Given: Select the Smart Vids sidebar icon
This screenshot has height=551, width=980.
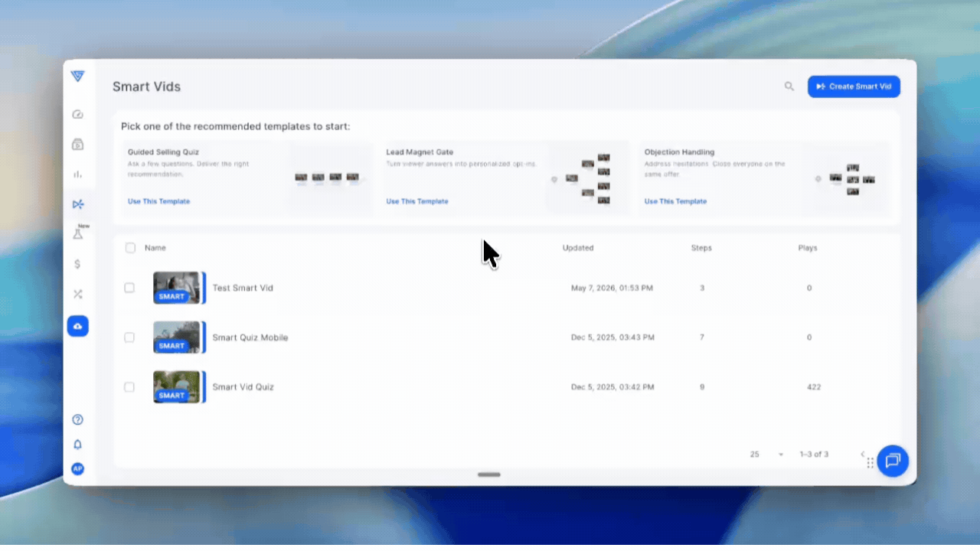Looking at the screenshot, I should click(77, 204).
